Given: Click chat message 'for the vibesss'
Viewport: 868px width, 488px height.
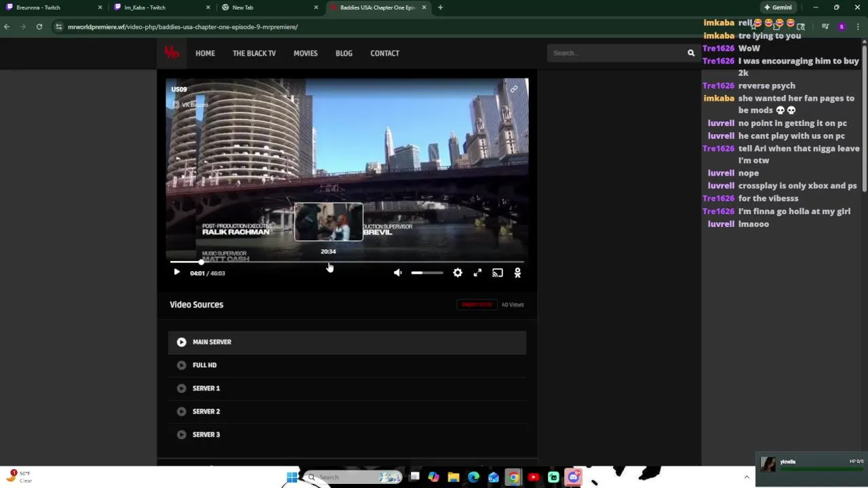Looking at the screenshot, I should click(x=768, y=199).
